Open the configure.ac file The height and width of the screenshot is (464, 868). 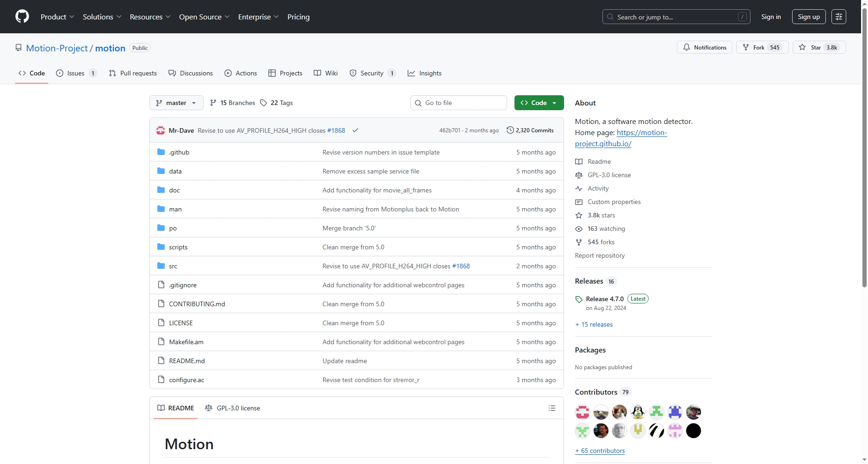tap(186, 380)
